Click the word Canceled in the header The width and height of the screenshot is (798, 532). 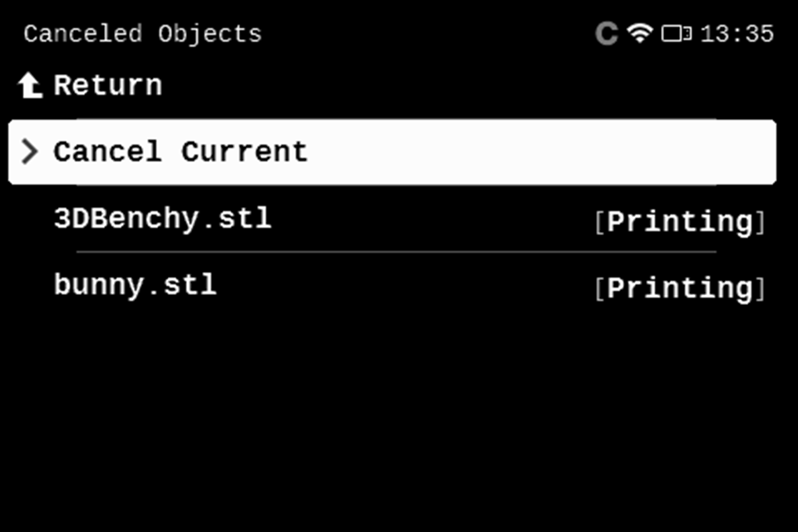pyautogui.click(x=83, y=34)
